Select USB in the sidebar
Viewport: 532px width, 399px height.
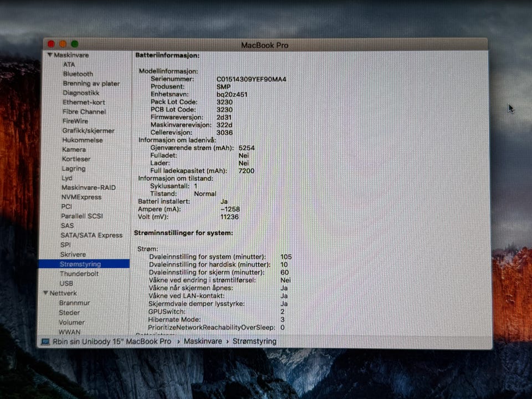tap(66, 283)
